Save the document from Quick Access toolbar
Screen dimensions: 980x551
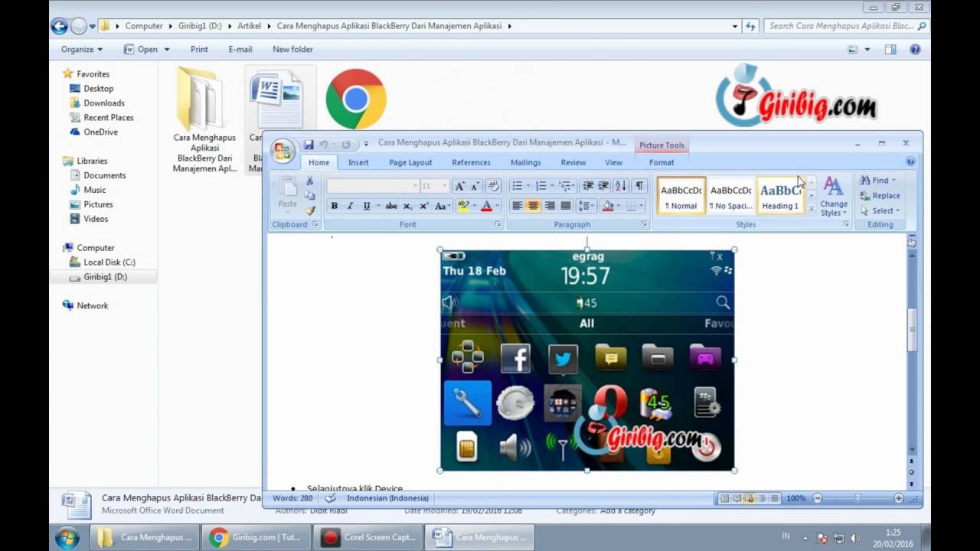(x=309, y=144)
